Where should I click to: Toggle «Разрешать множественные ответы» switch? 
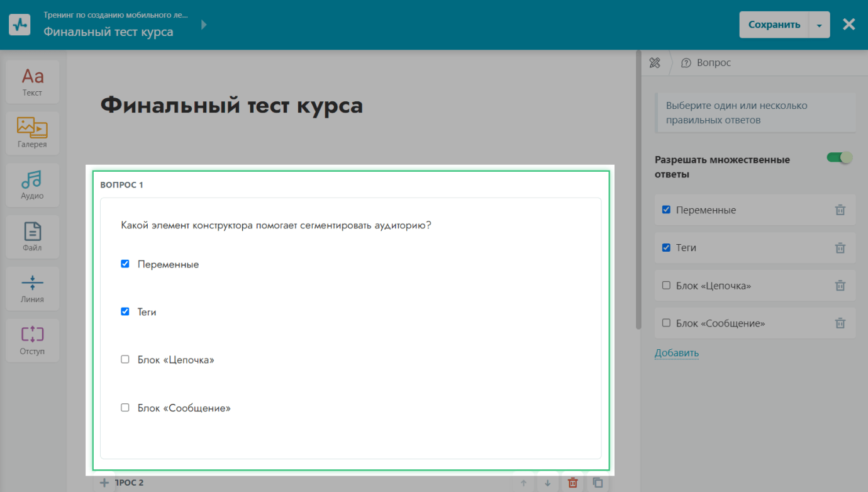pyautogui.click(x=839, y=157)
